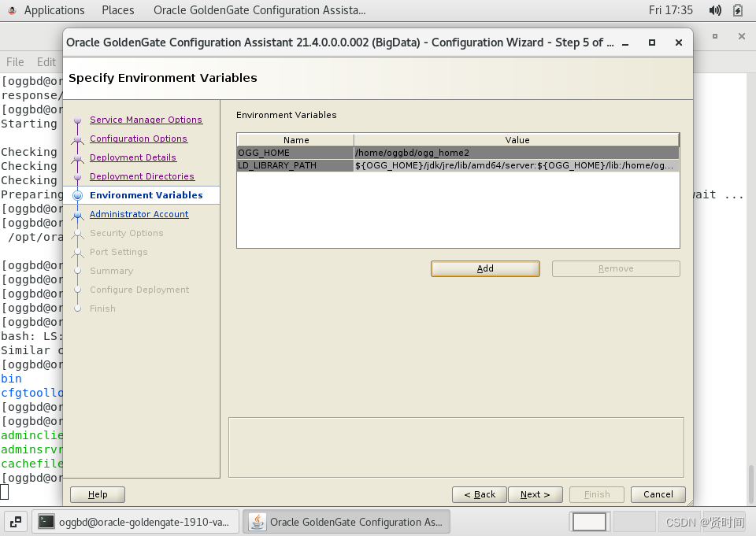Select the OGG_HOME name cell

point(295,153)
